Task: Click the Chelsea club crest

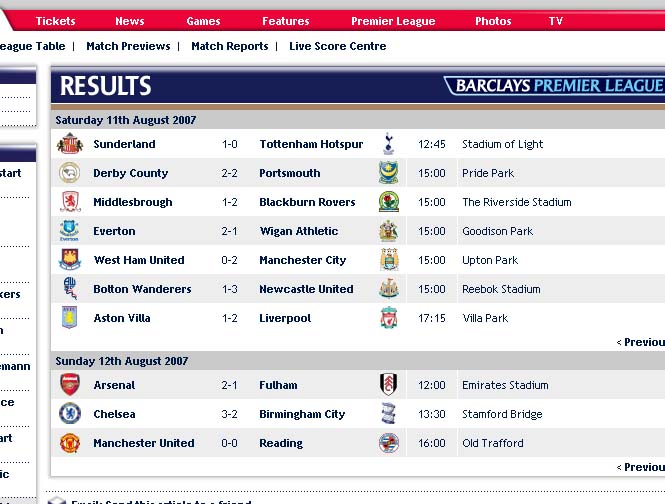Action: pyautogui.click(x=70, y=414)
